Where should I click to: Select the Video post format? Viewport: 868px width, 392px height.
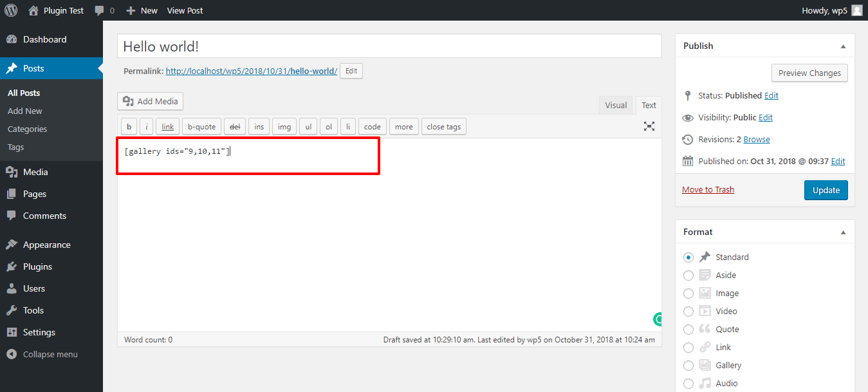(x=688, y=311)
